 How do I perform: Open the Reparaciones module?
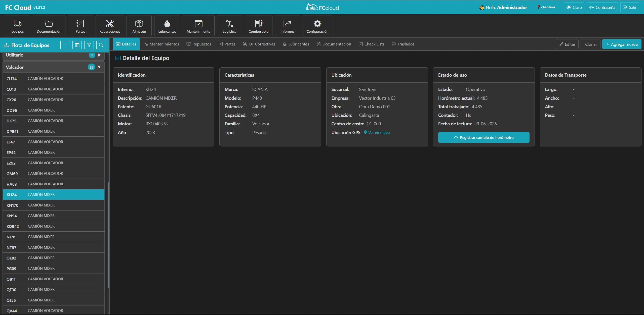110,26
